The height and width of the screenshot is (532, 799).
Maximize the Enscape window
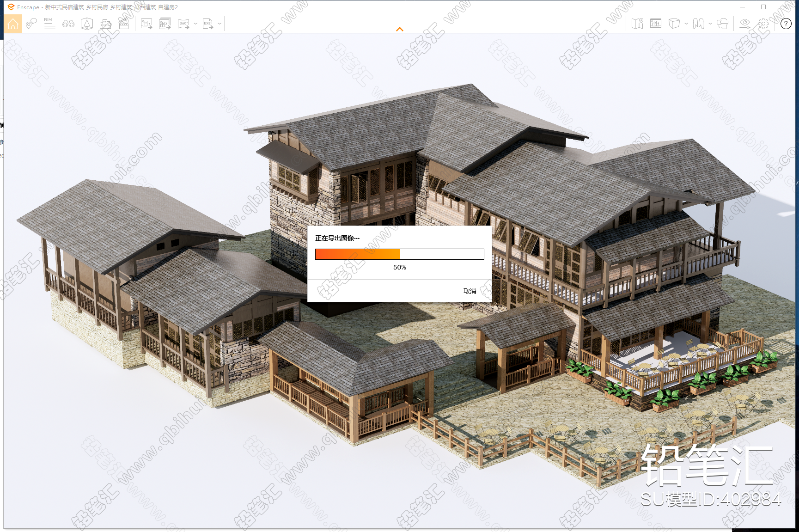point(763,7)
